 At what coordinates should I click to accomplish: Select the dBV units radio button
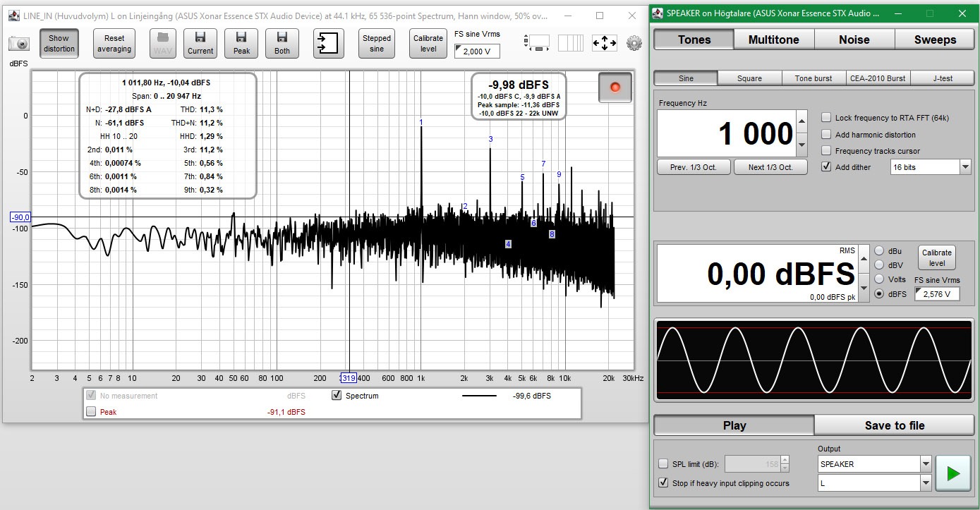click(x=880, y=265)
